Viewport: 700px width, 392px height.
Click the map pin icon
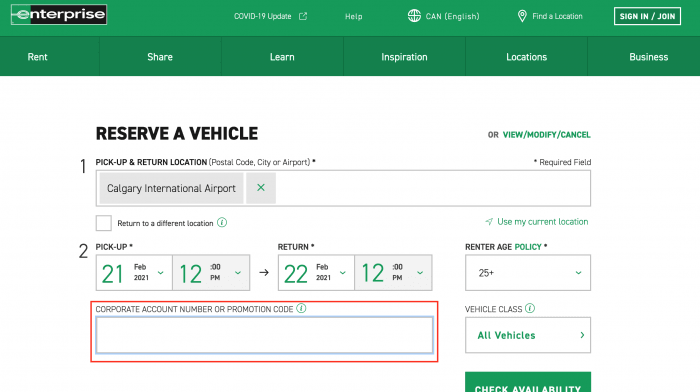point(522,16)
